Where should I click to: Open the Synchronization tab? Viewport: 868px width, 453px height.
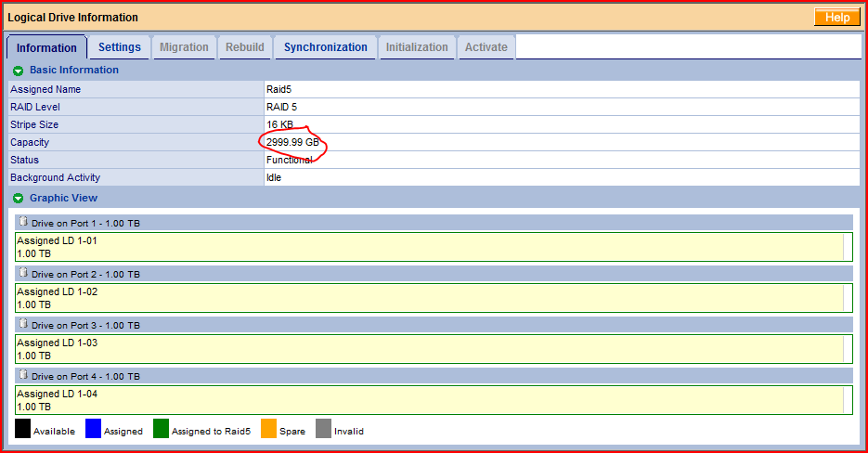[325, 47]
